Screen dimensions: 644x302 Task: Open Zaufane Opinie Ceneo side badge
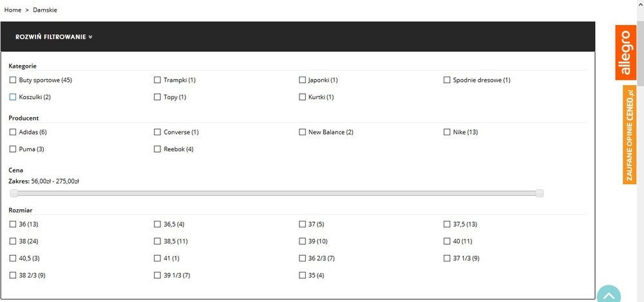tap(630, 135)
